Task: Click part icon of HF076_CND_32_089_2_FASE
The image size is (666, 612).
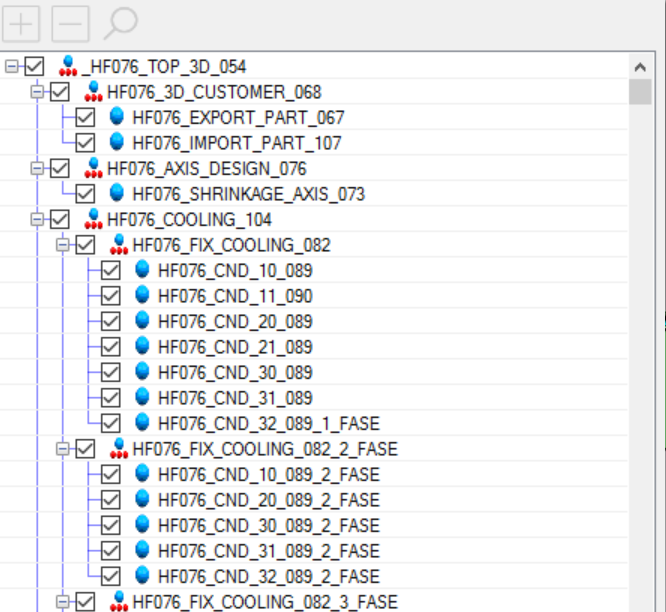Action: tap(142, 575)
